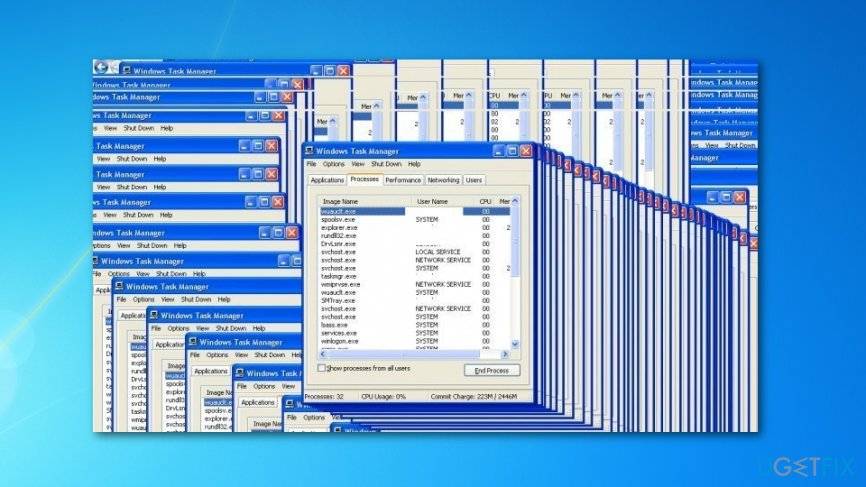Click horizontal scroll-left arrow in process list
866x487 pixels.
point(323,354)
